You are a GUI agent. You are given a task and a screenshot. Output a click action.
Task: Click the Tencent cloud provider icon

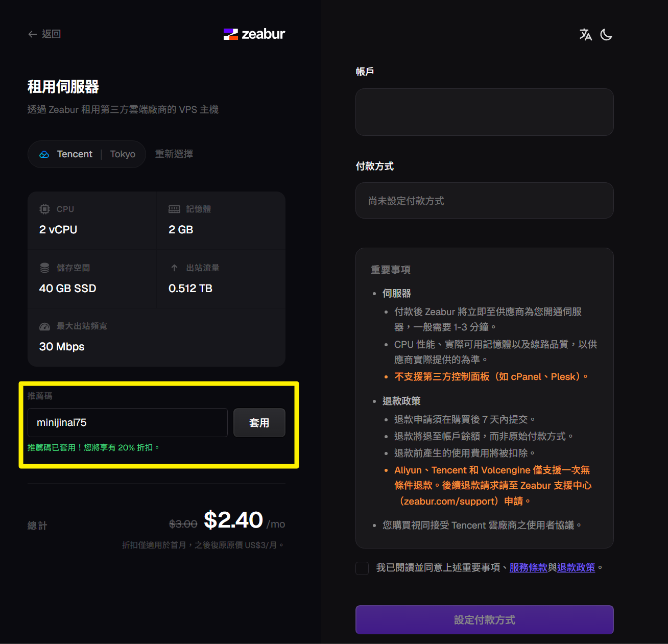point(44,154)
